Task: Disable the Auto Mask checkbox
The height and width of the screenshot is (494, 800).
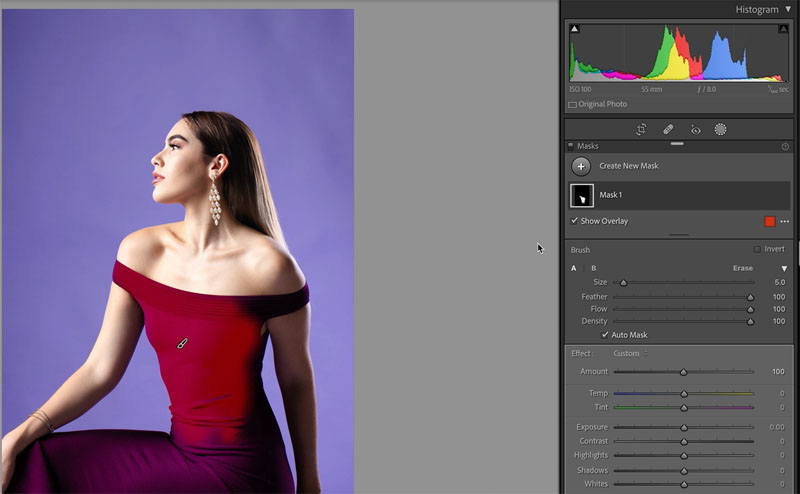Action: [605, 335]
